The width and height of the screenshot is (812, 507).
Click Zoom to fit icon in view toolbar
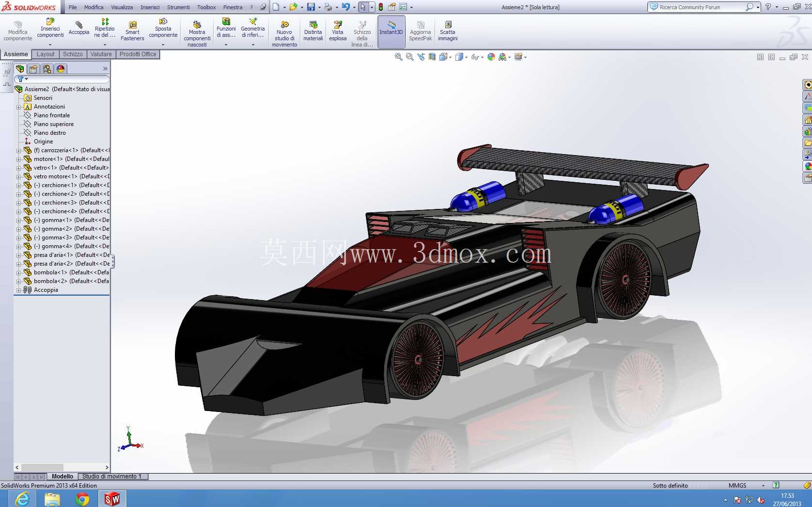point(398,57)
